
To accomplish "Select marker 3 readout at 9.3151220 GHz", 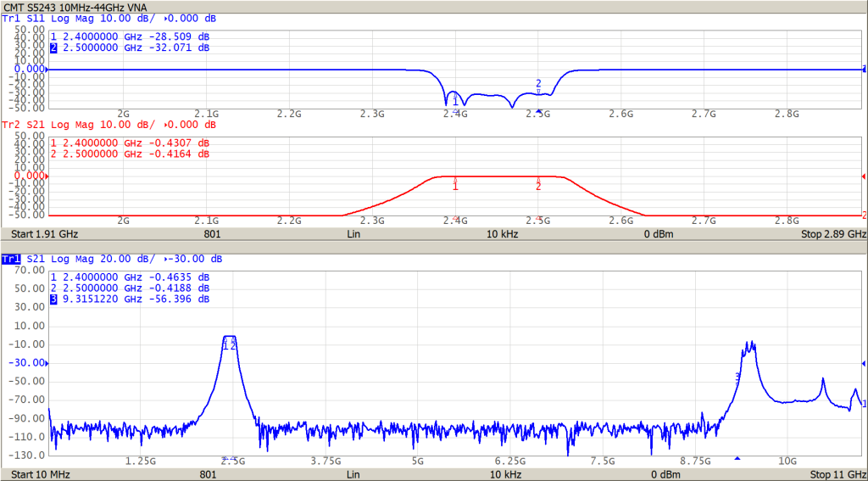I will [130, 299].
